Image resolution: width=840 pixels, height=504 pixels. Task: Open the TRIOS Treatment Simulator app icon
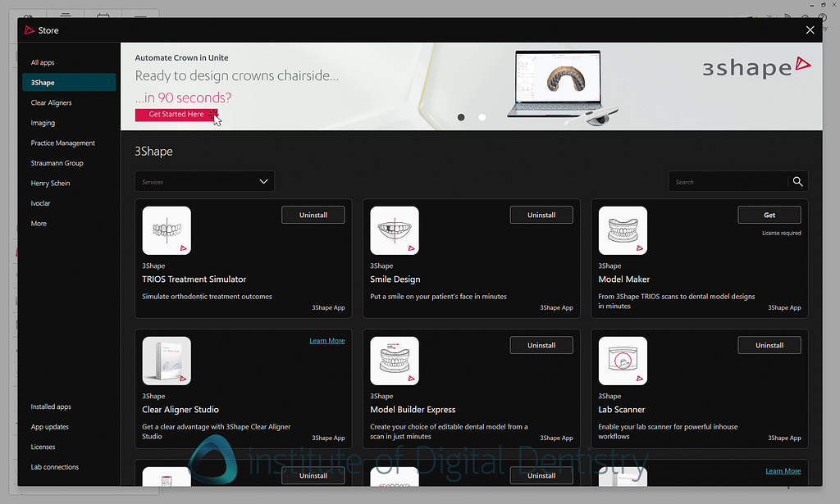[x=167, y=229]
